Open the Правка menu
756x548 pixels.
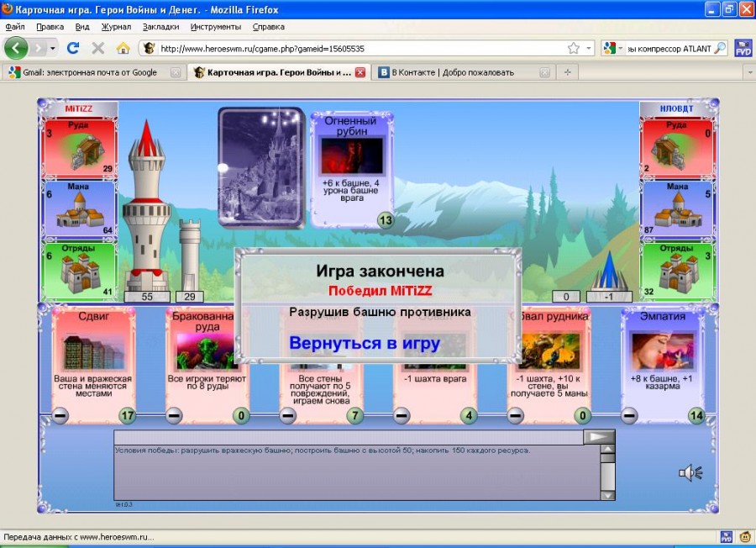[50, 27]
